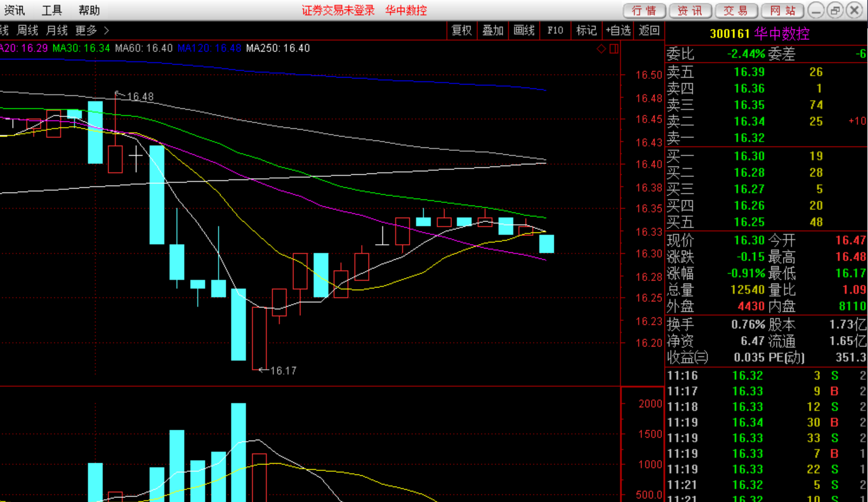Close the application window
The width and height of the screenshot is (868, 502).
click(854, 10)
